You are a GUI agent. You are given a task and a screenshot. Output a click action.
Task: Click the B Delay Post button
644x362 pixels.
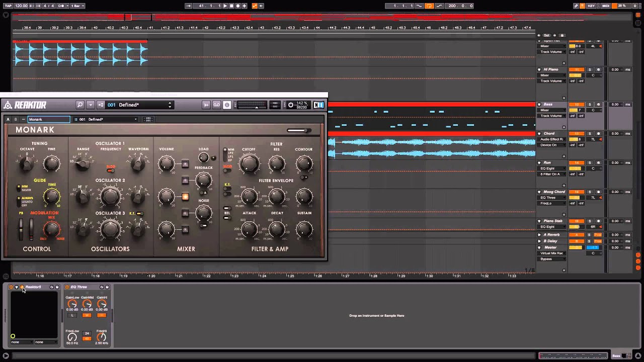tap(598, 241)
